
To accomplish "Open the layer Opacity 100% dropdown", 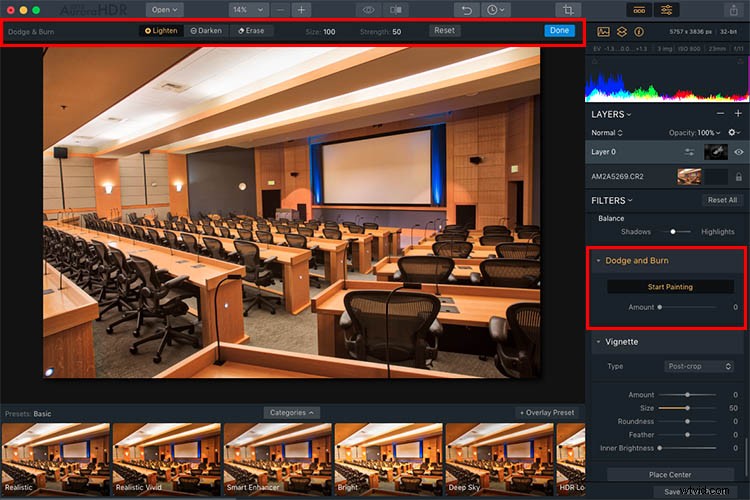I will [695, 133].
